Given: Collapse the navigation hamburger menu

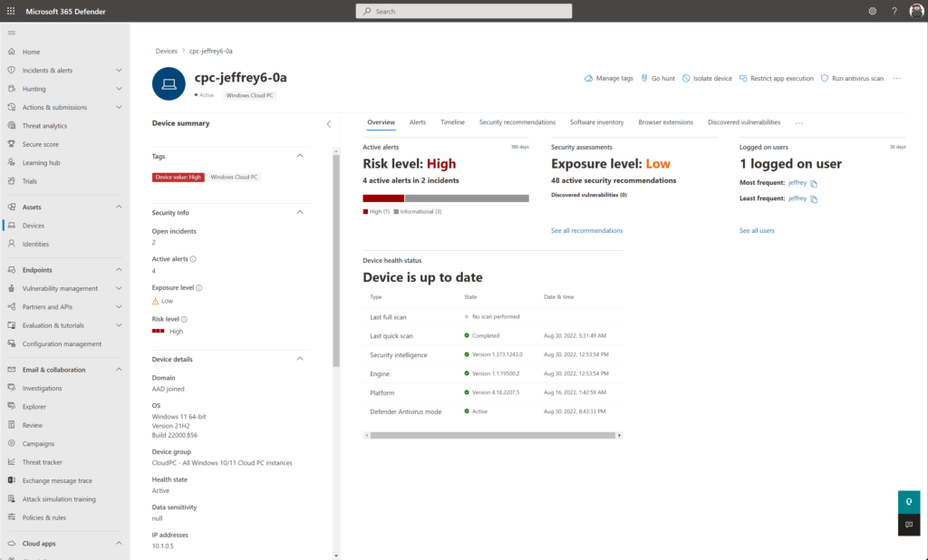Looking at the screenshot, I should pyautogui.click(x=11, y=34).
